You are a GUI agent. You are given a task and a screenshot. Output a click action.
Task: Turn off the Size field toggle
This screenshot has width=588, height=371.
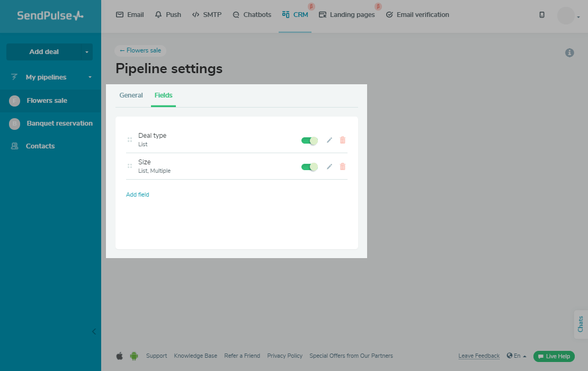click(x=309, y=167)
